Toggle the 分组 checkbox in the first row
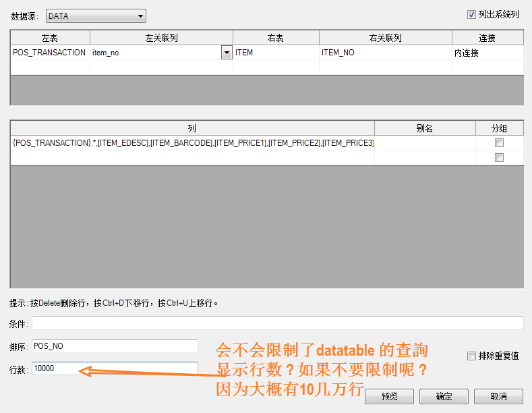This screenshot has width=532, height=413. click(499, 142)
